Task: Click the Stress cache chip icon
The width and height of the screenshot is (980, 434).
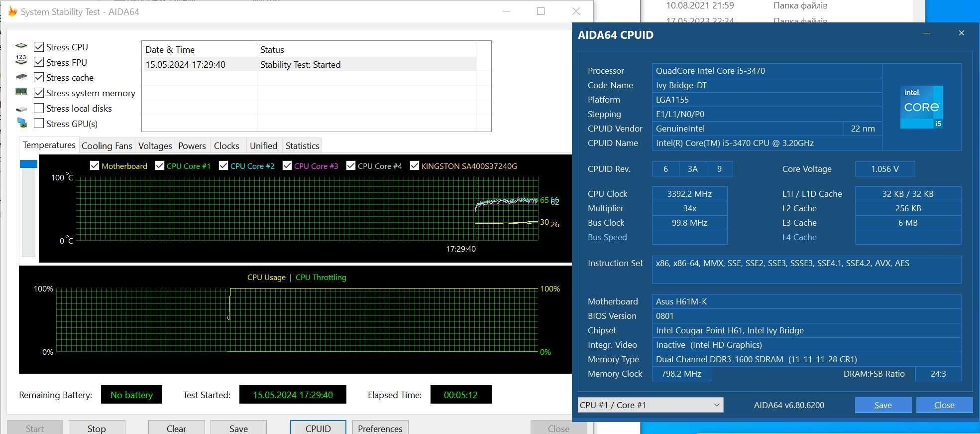Action: tap(21, 77)
